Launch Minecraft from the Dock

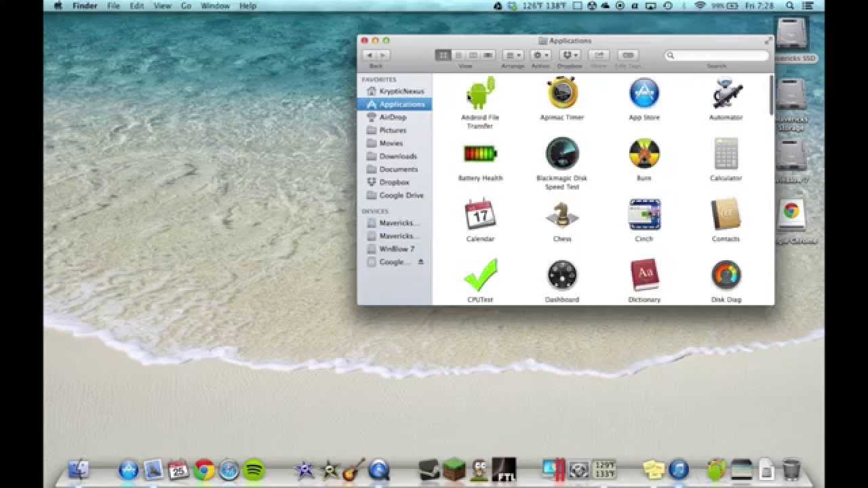pos(454,469)
